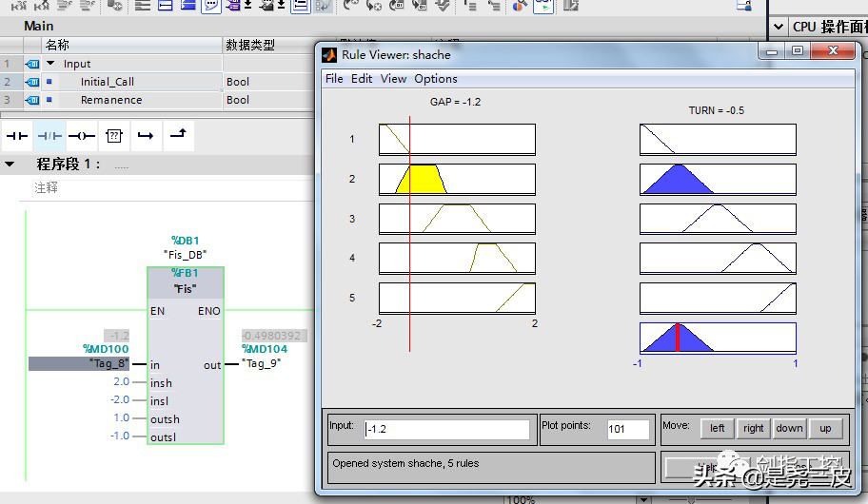The image size is (868, 504).
Task: Click the Input field showing -1.2
Action: pyautogui.click(x=446, y=429)
